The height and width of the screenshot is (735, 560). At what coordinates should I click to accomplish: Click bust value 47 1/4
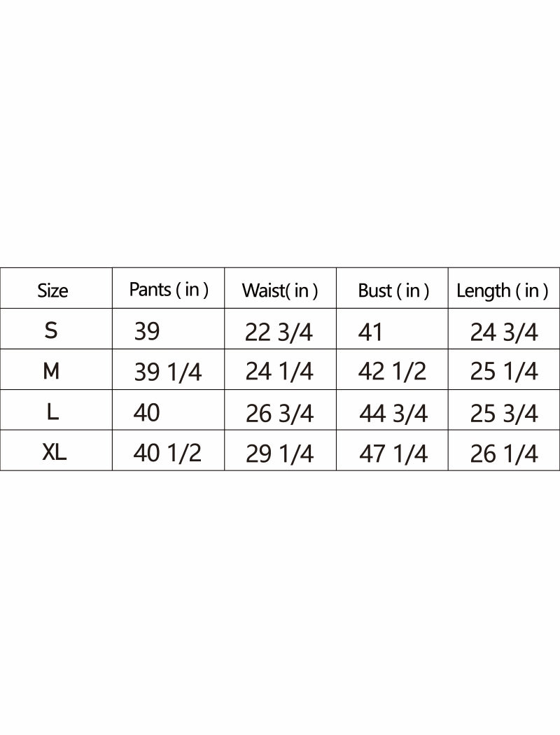[x=393, y=454]
